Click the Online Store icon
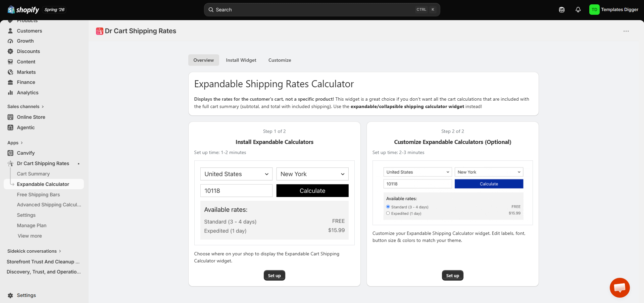This screenshot has width=644, height=303. (x=10, y=117)
